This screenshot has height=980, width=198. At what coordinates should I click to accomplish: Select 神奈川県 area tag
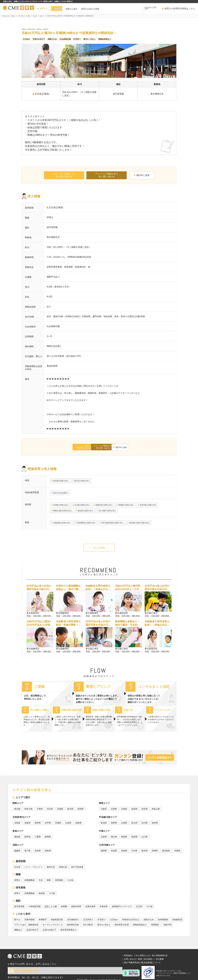[x=29, y=809]
